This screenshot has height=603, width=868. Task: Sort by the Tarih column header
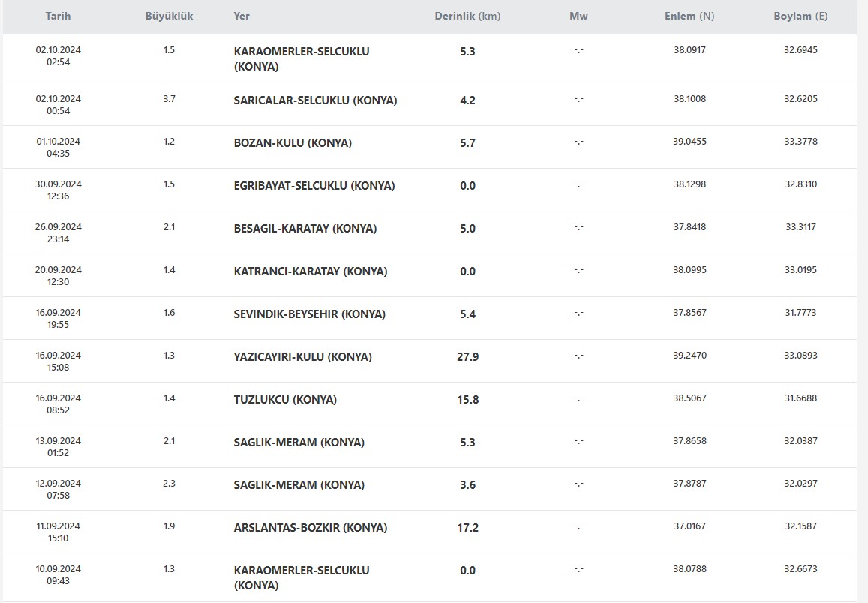click(58, 16)
